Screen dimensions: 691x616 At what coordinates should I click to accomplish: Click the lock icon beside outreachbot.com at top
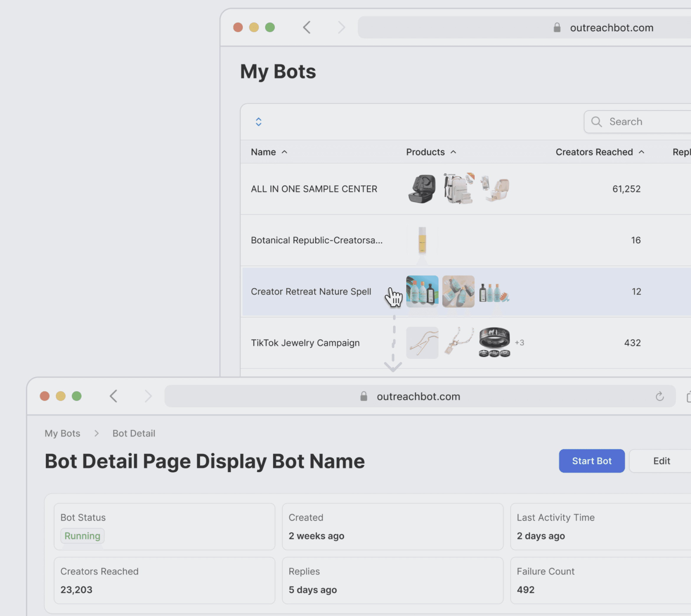pos(557,28)
